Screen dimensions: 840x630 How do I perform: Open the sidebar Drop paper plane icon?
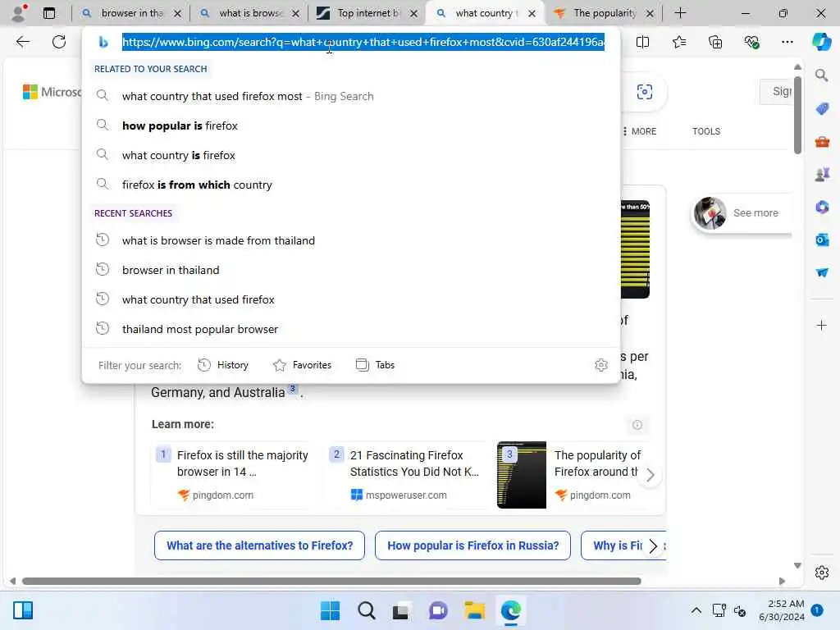[x=822, y=272]
